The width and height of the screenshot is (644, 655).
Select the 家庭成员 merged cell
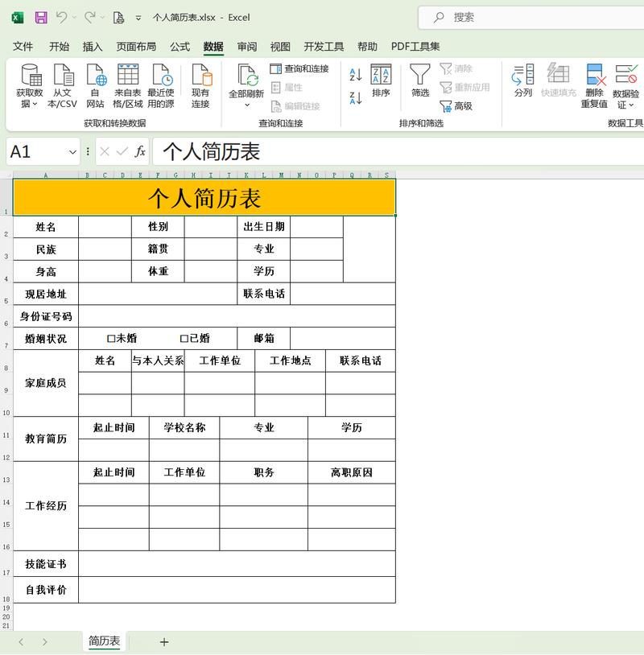coord(46,383)
